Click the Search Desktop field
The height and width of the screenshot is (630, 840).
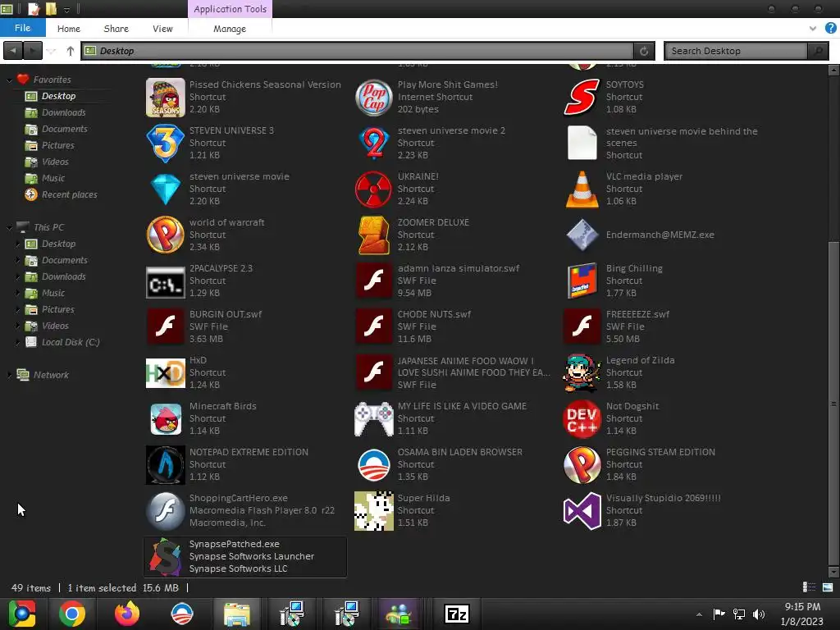(737, 51)
